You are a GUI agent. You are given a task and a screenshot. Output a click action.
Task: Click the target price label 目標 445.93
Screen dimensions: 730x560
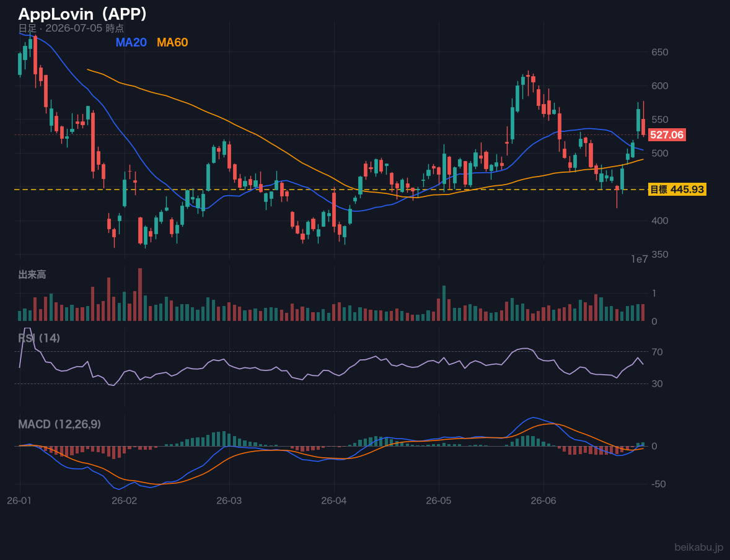pyautogui.click(x=677, y=190)
